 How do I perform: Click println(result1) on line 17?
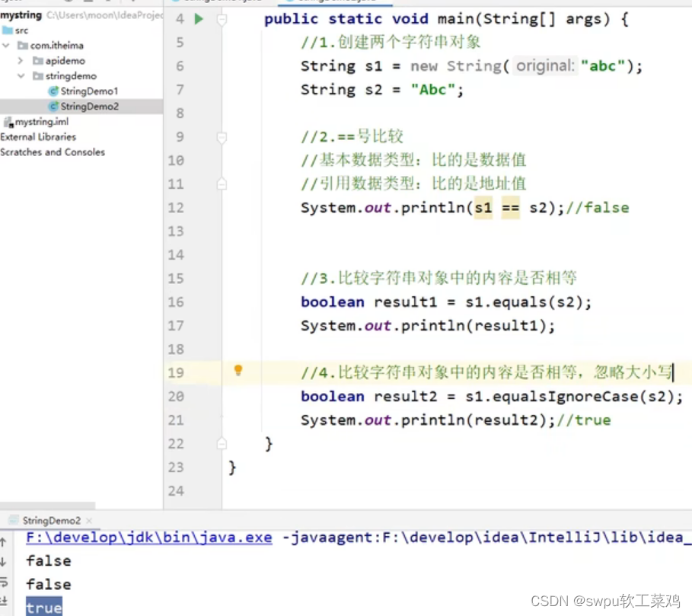pos(474,326)
